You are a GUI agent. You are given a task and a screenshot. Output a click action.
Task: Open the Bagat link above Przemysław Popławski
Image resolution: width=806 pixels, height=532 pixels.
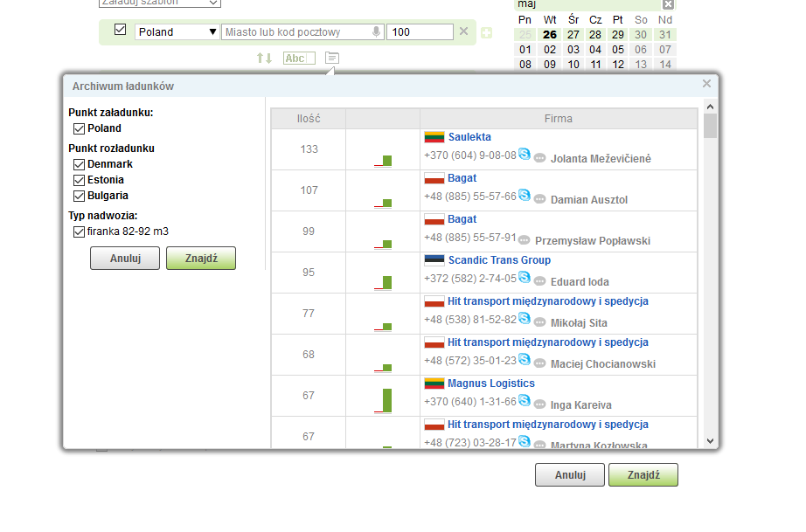[x=462, y=219]
